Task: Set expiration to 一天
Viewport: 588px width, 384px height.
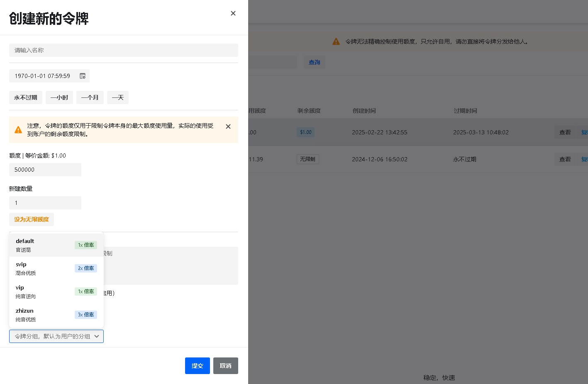Action: (118, 97)
